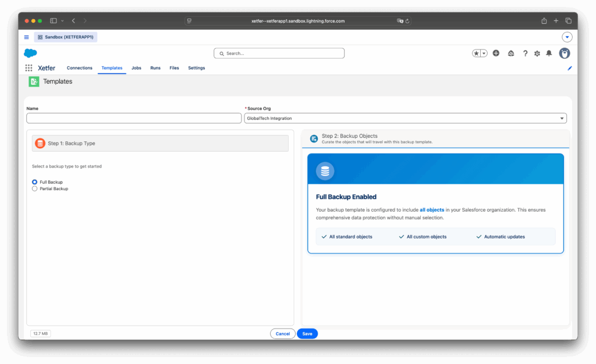Screen dimensions: 596x364
Task: Click the All standard objects checkmark item
Action: [x=347, y=237]
